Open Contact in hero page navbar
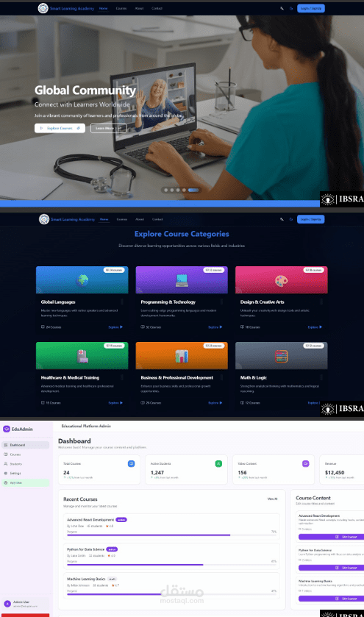 coord(157,8)
